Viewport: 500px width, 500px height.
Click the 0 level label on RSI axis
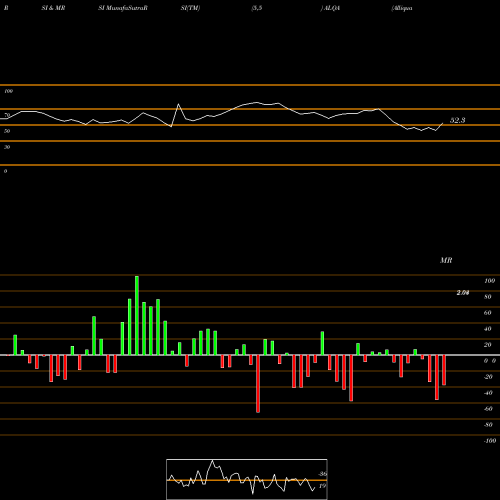[5, 171]
